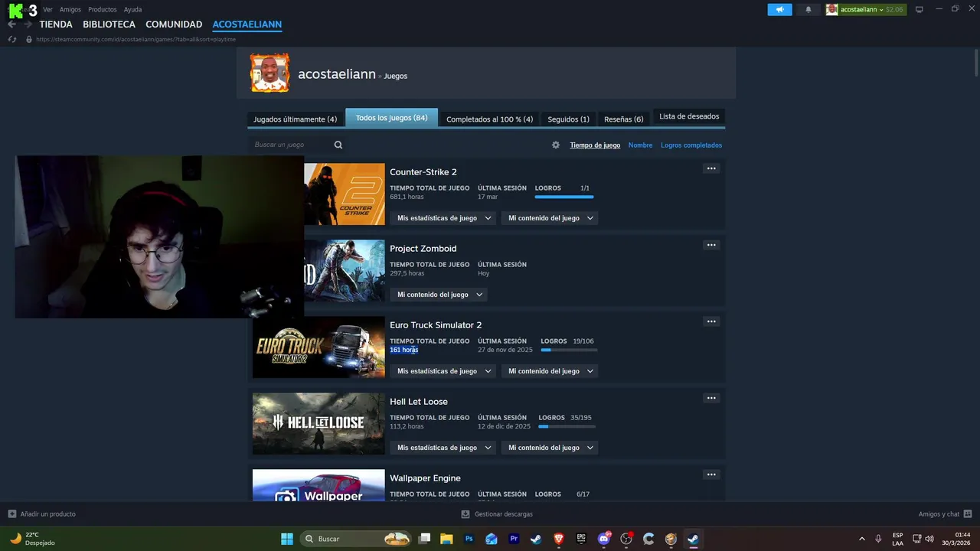Open the acostaeliann profile name link
The width and height of the screenshot is (980, 551).
(336, 74)
